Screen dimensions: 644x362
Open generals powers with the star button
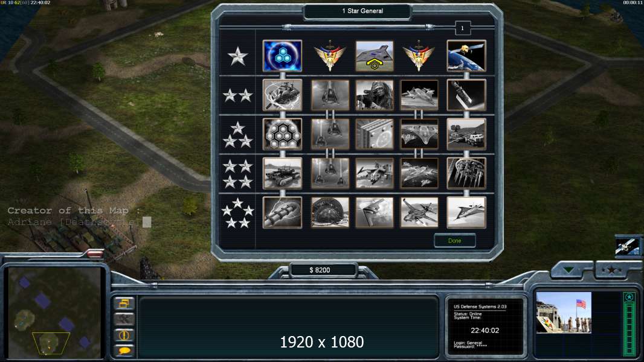(x=611, y=270)
